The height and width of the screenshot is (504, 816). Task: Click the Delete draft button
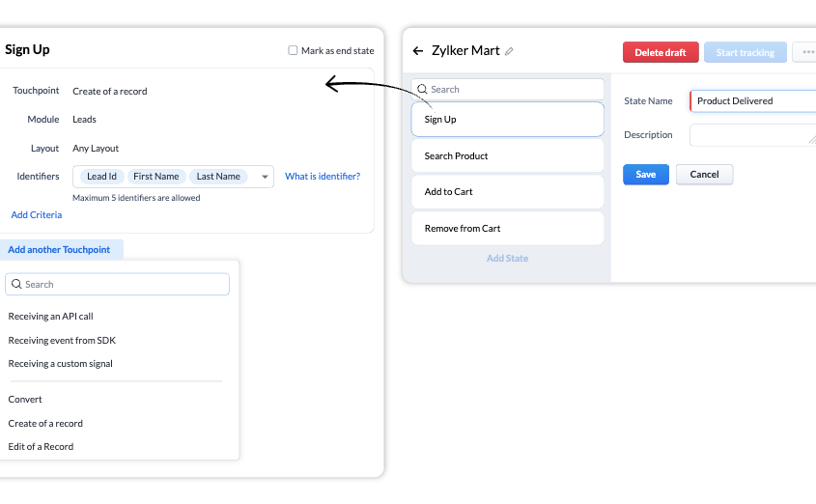point(661,52)
